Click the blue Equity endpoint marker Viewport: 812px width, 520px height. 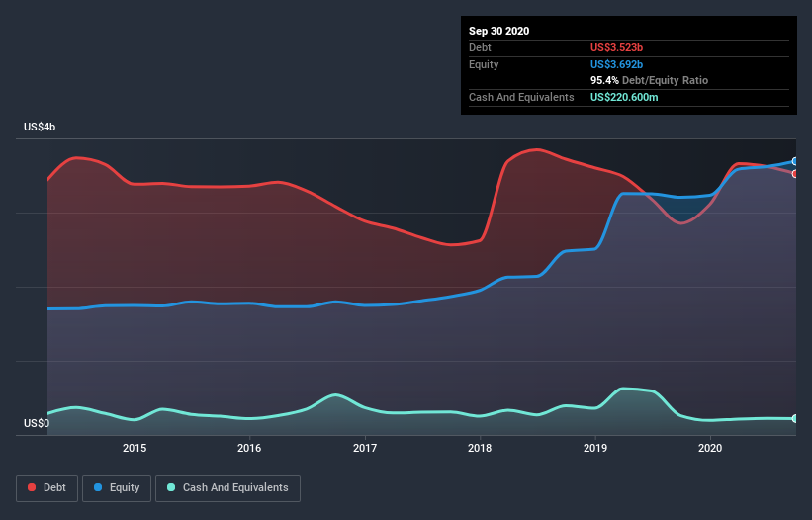coord(795,161)
